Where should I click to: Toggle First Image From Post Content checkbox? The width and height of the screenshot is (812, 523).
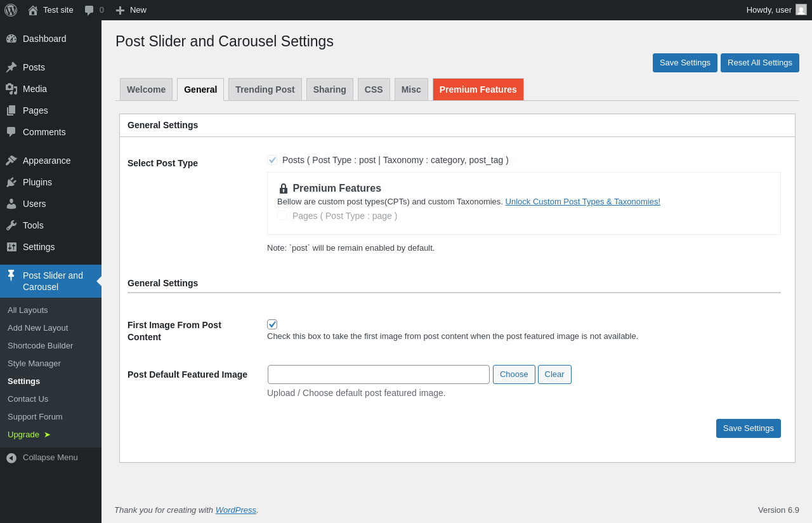tap(272, 324)
